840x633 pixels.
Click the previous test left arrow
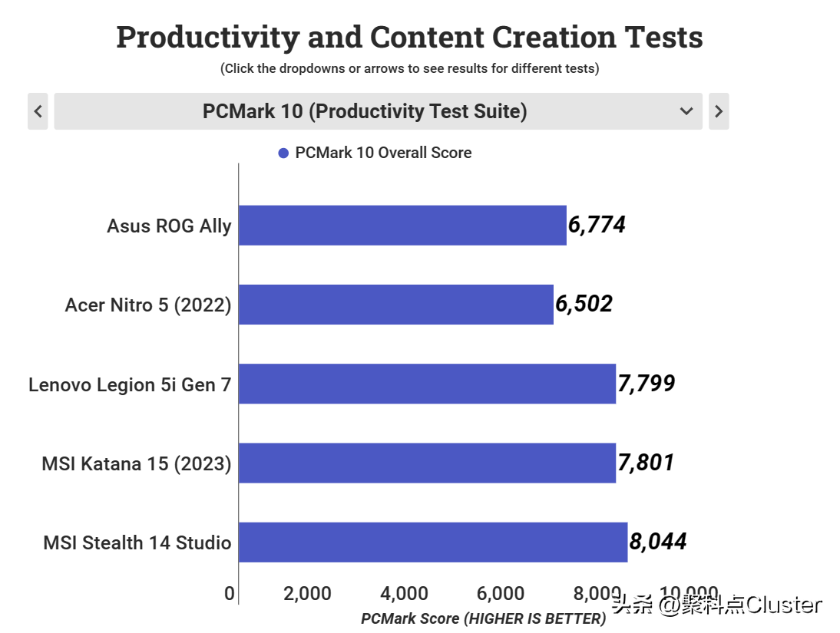pyautogui.click(x=38, y=111)
